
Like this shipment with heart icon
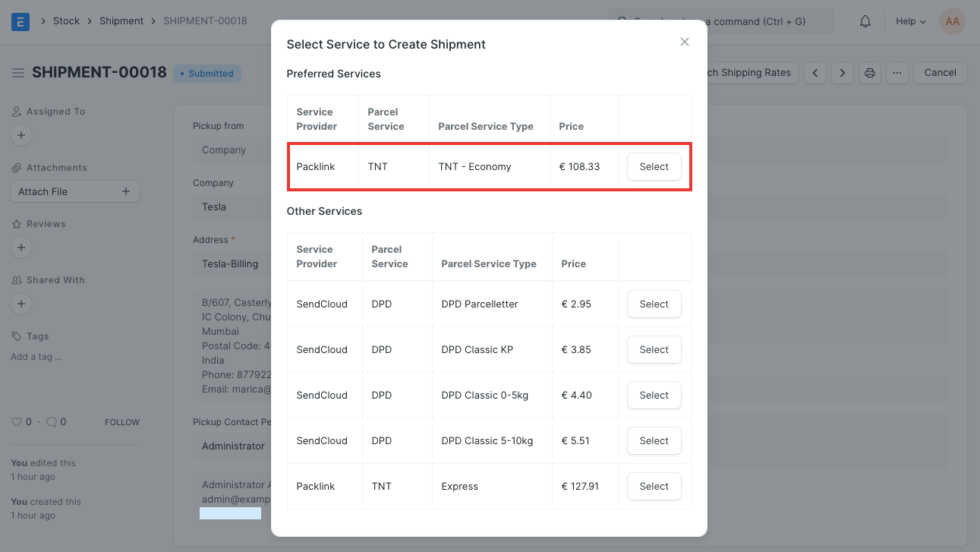(16, 422)
